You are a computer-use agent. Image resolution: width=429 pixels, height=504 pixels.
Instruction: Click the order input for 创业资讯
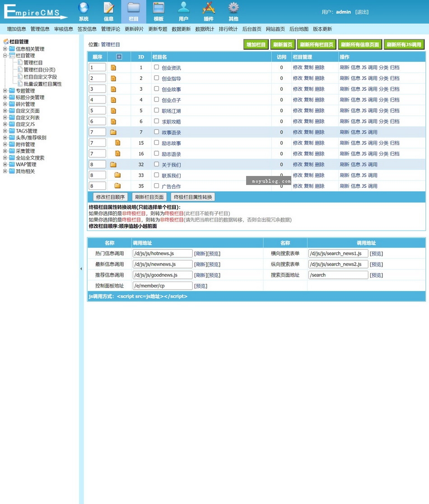98,68
